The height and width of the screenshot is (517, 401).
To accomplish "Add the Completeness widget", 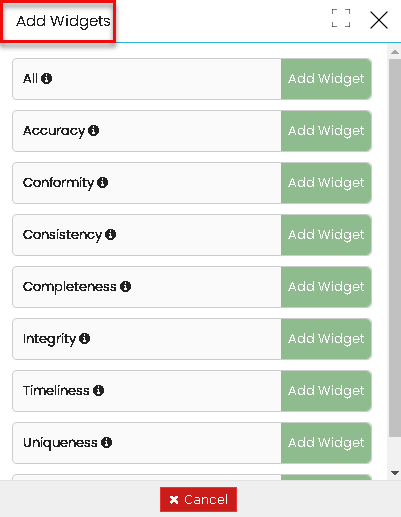I will pos(326,287).
